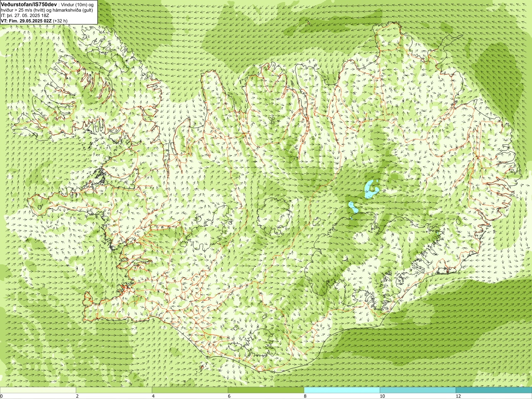The height and width of the screenshot is (399, 532).
Task: Select the 4–6 m/s green legend swatch
Action: click(x=190, y=390)
